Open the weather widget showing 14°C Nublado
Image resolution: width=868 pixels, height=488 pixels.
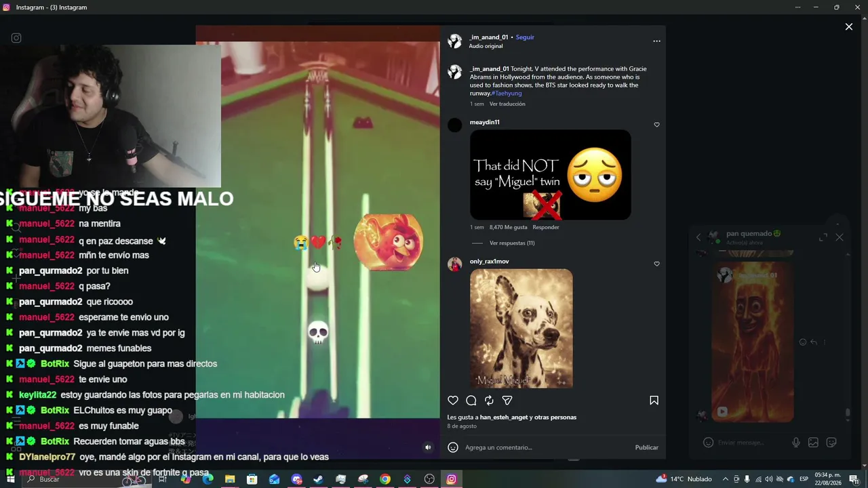pos(684,479)
